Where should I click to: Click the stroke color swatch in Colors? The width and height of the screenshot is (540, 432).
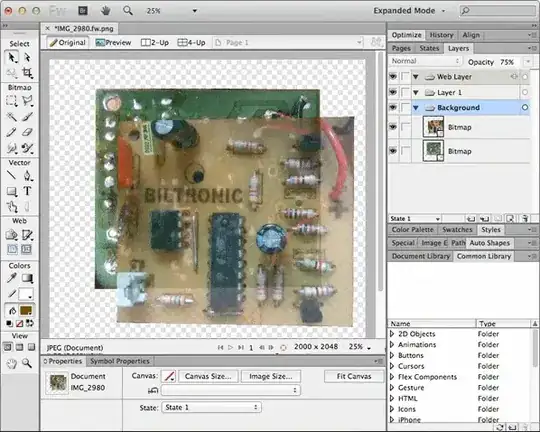coord(25,294)
